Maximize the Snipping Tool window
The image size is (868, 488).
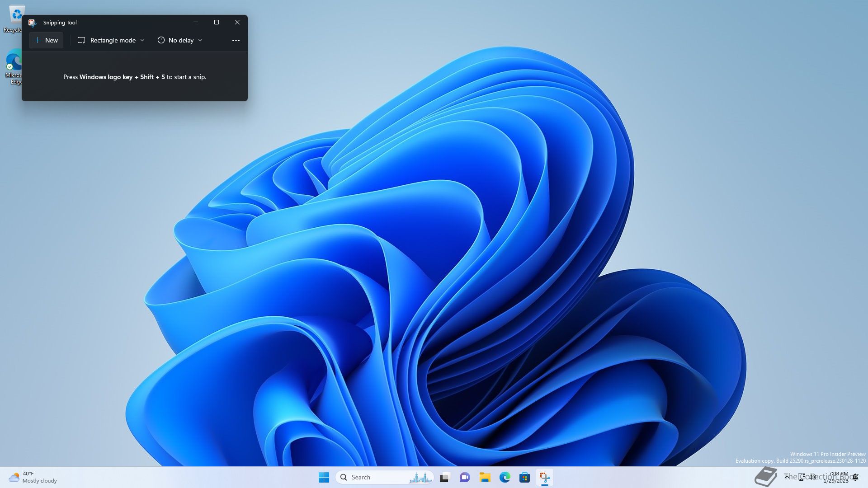pos(217,22)
